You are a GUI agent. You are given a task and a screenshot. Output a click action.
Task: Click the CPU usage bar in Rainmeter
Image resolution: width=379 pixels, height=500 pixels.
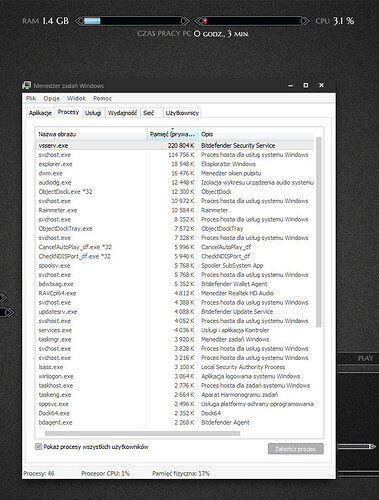(x=252, y=21)
